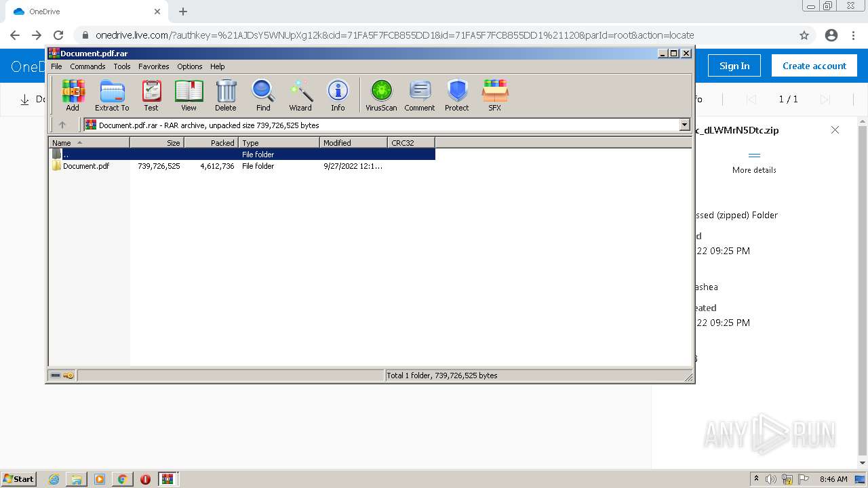Screen dimensions: 868x488
Task: Create SFX archive icon
Action: pyautogui.click(x=495, y=95)
